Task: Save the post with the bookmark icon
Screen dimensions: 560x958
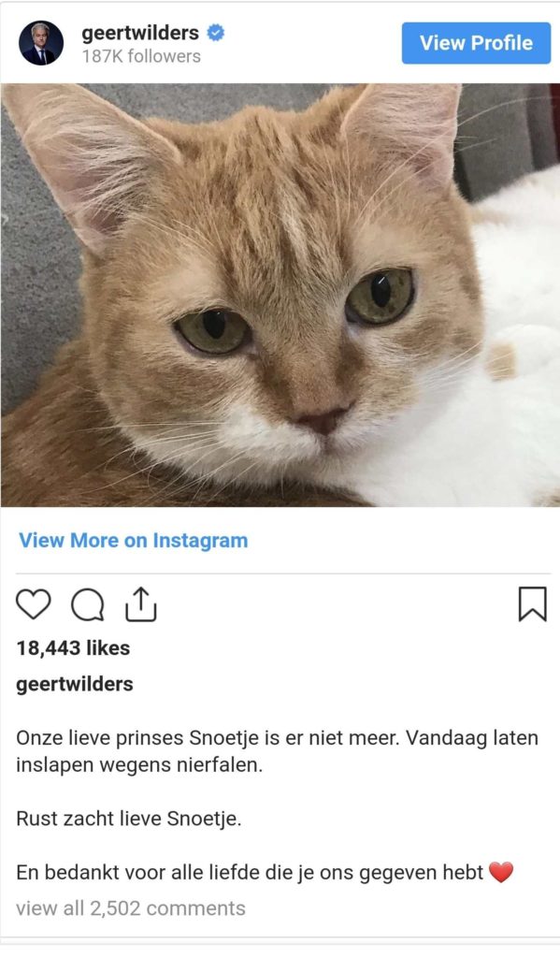Action: [x=533, y=603]
